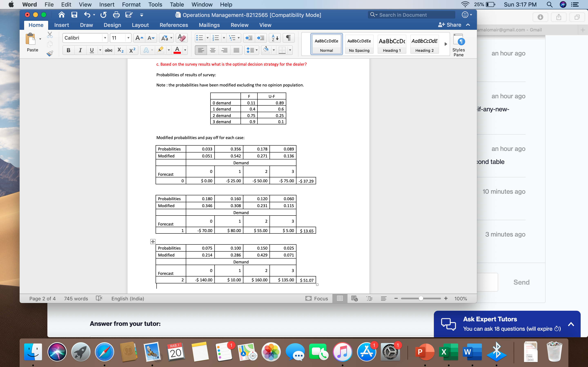Click the table move handle icon
This screenshot has height=367, width=588.
pos(153,242)
